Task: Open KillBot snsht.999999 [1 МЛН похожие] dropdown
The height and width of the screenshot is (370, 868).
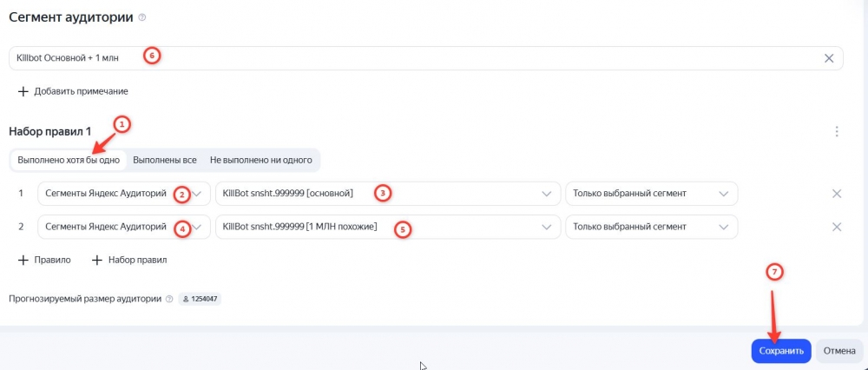Action: pyautogui.click(x=387, y=227)
